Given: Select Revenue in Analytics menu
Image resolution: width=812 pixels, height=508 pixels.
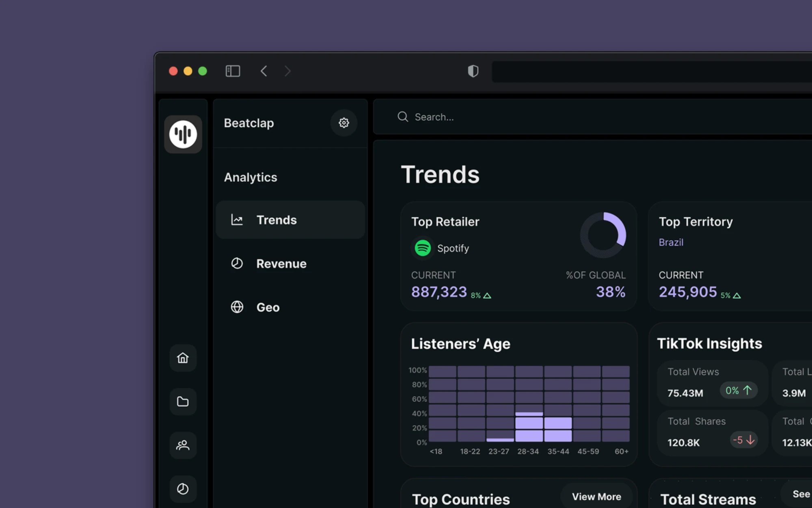Looking at the screenshot, I should coord(290,264).
